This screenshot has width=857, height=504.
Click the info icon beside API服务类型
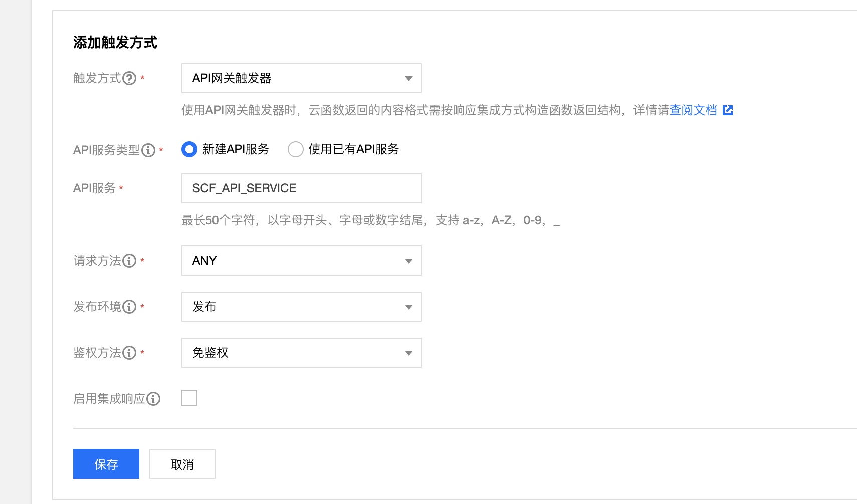point(148,149)
